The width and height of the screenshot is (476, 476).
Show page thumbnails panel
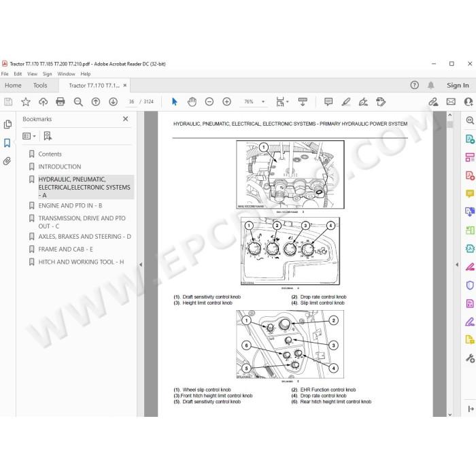click(7, 124)
